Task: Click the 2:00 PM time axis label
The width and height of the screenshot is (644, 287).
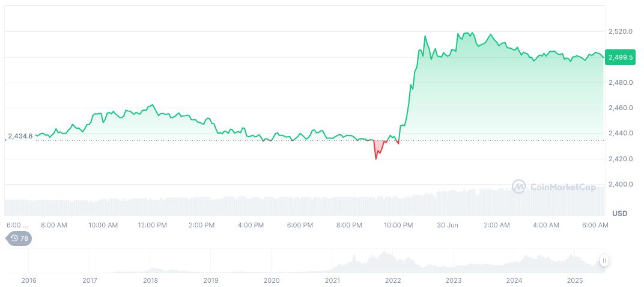Action: pyautogui.click(x=201, y=225)
